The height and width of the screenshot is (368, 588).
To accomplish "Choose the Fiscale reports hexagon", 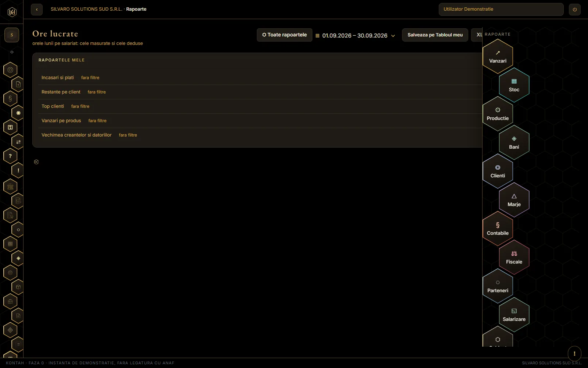I will click(x=514, y=257).
